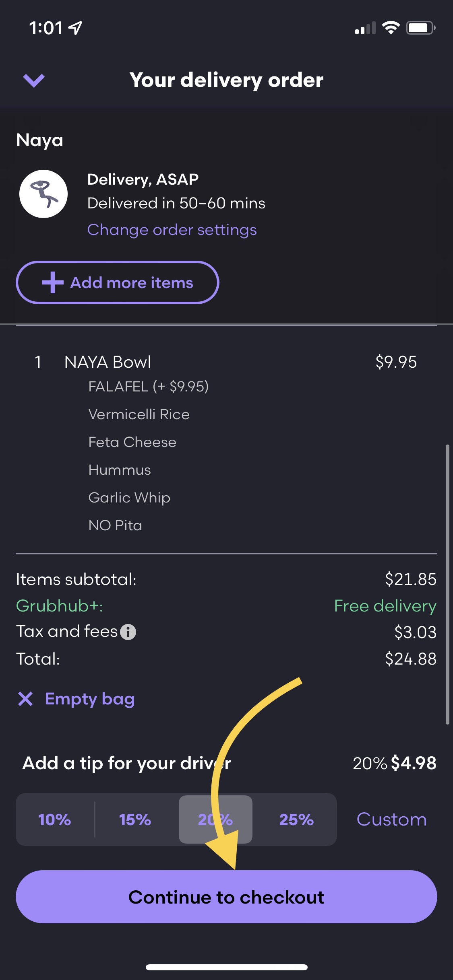Tap the NAYA Bowl quantity number
The width and height of the screenshot is (453, 980).
(38, 362)
